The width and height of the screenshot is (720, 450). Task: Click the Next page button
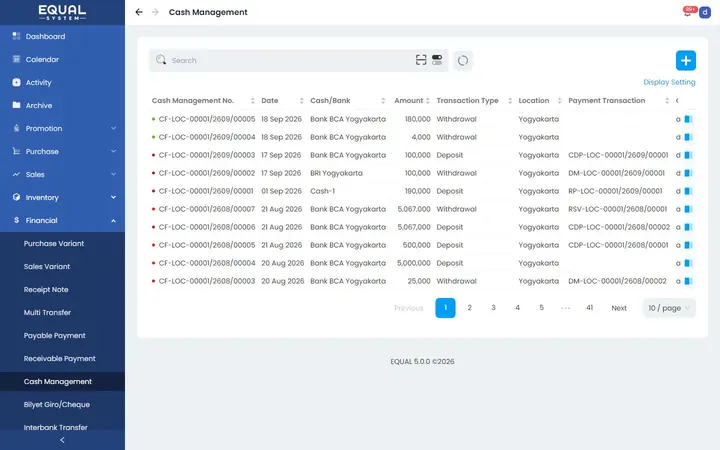pyautogui.click(x=619, y=308)
